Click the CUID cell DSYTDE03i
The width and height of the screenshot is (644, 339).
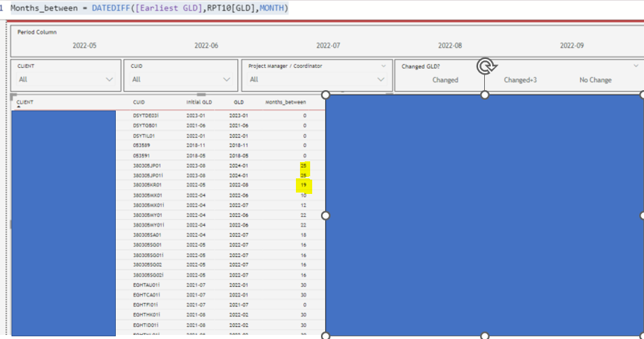pos(146,116)
